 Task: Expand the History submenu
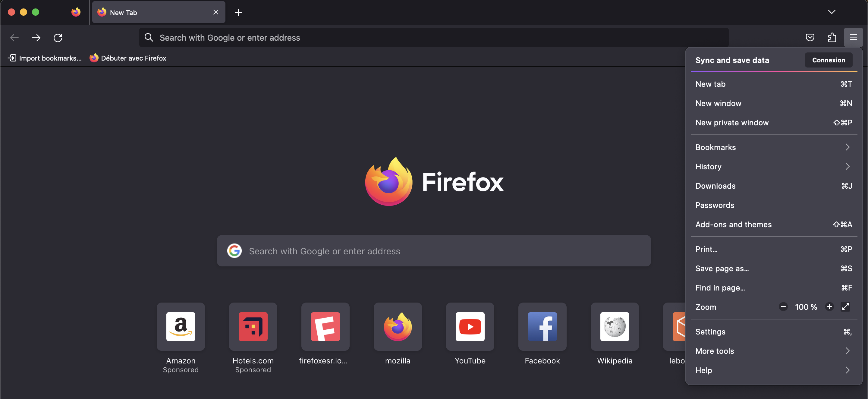[774, 166]
